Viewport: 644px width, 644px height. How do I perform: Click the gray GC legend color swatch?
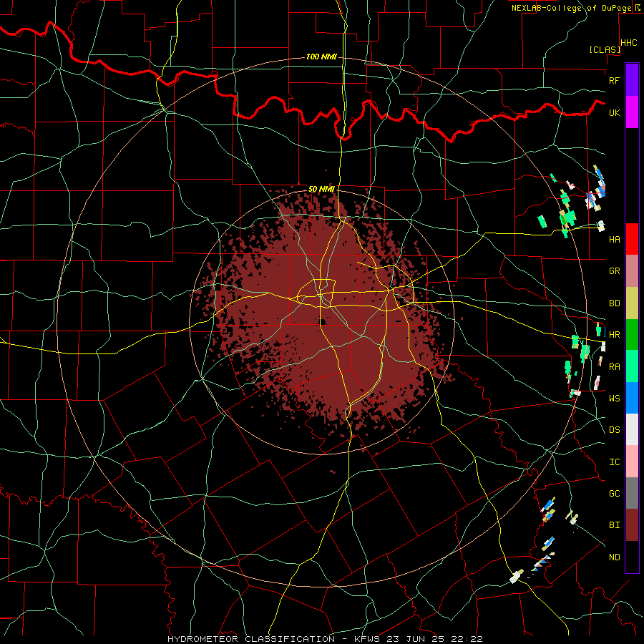tap(632, 493)
